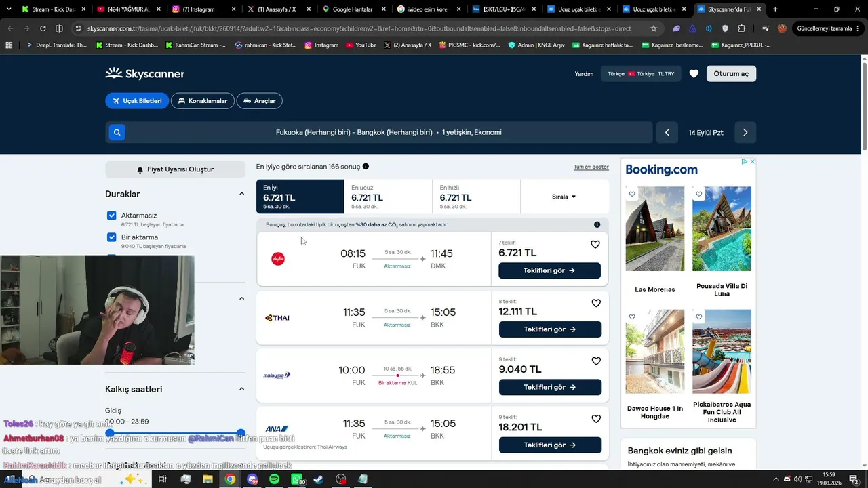Save the 12.111 TL Thai flight with heart

point(596,303)
